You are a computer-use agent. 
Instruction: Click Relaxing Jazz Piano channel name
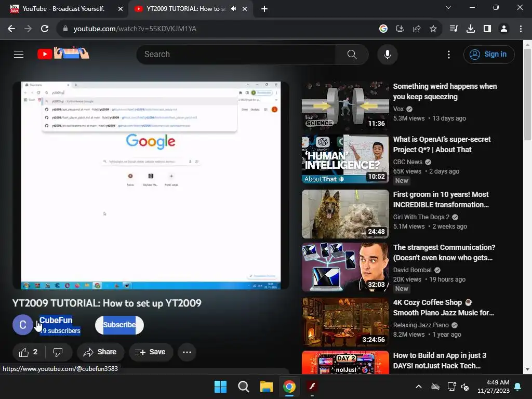(x=421, y=325)
